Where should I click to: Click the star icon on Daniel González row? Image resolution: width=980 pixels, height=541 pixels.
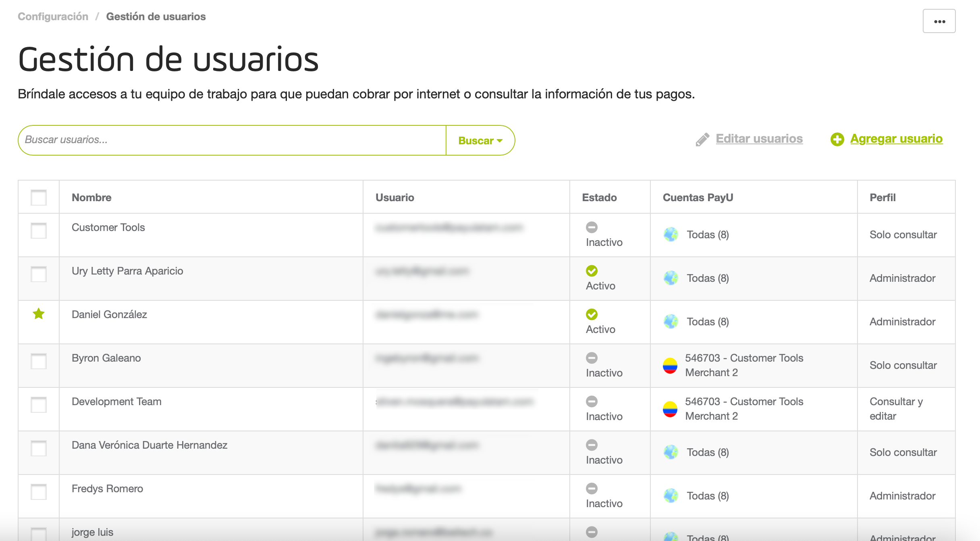(x=39, y=313)
